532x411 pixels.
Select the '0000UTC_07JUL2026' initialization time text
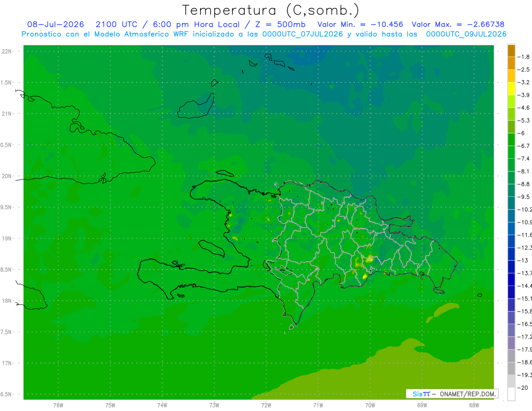click(303, 34)
